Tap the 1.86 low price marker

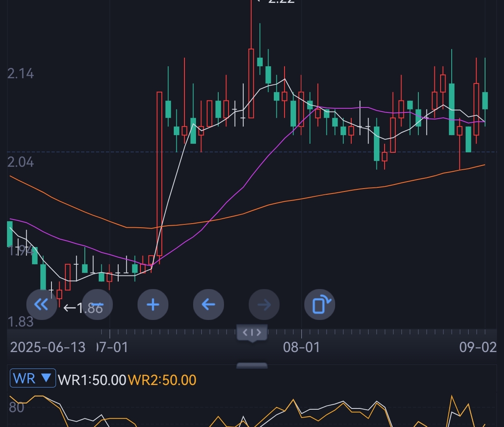click(83, 308)
